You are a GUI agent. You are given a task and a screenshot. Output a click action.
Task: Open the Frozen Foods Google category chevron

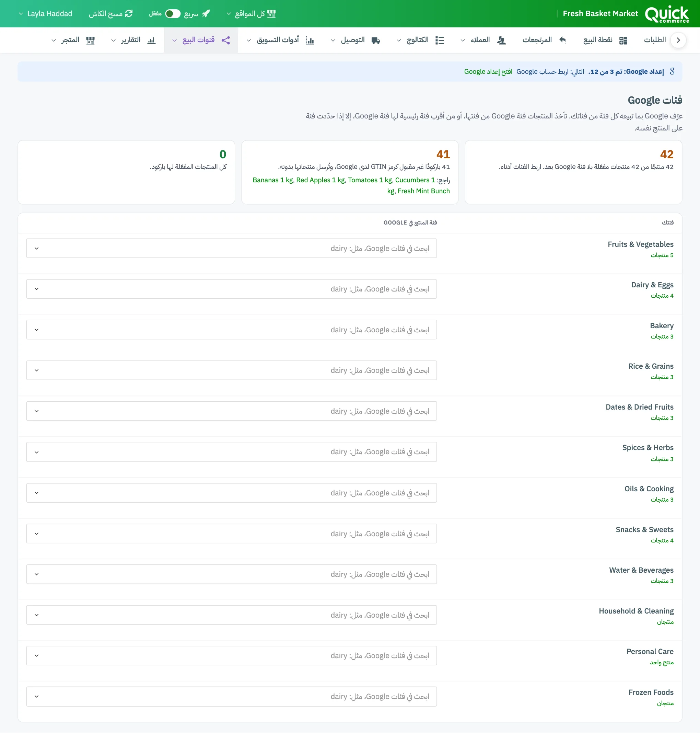37,696
